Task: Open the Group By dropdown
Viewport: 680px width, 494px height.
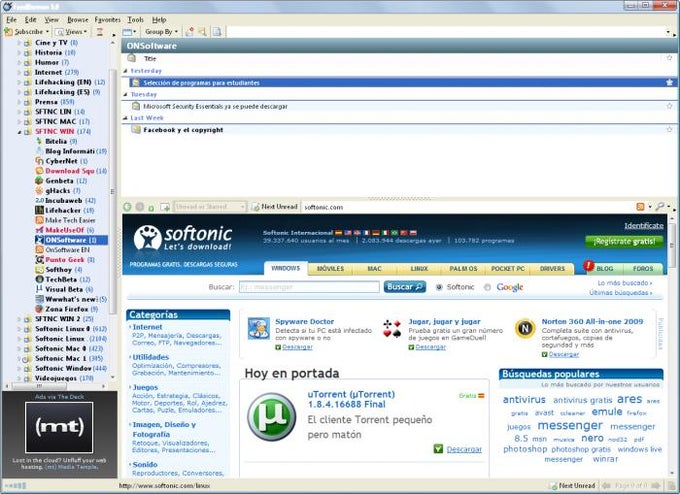Action: (161, 32)
